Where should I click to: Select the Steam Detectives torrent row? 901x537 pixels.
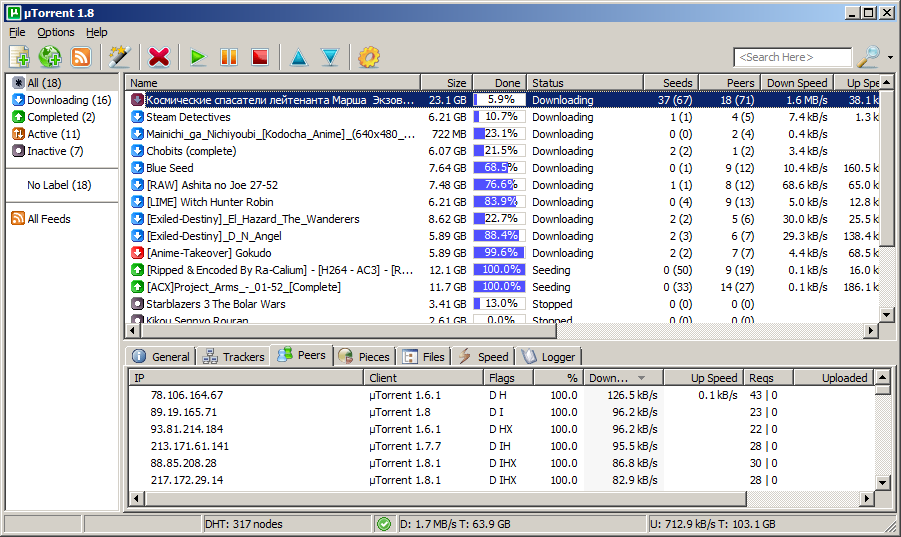[x=503, y=117]
